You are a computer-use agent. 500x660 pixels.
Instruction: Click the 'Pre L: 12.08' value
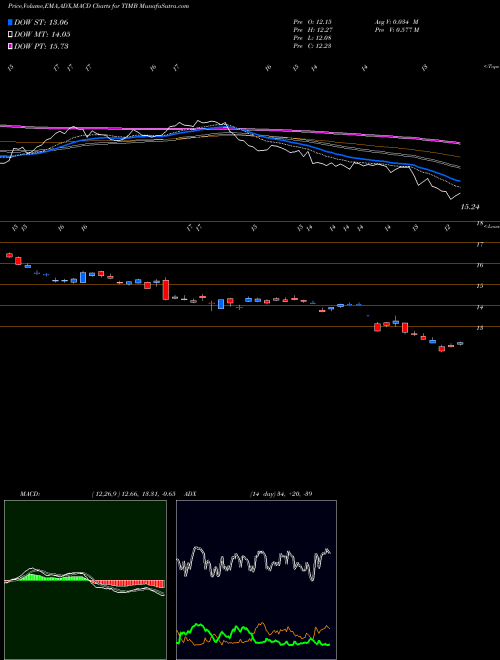[313, 38]
